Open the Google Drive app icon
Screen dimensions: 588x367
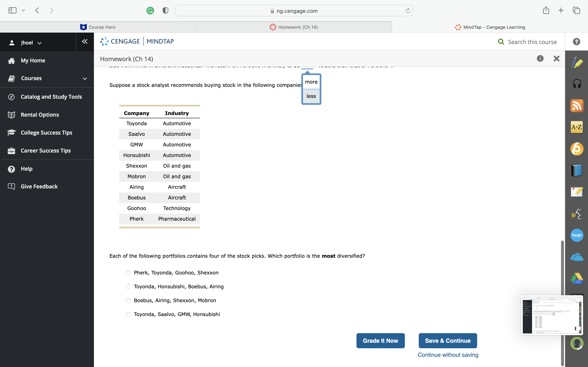coord(577,278)
